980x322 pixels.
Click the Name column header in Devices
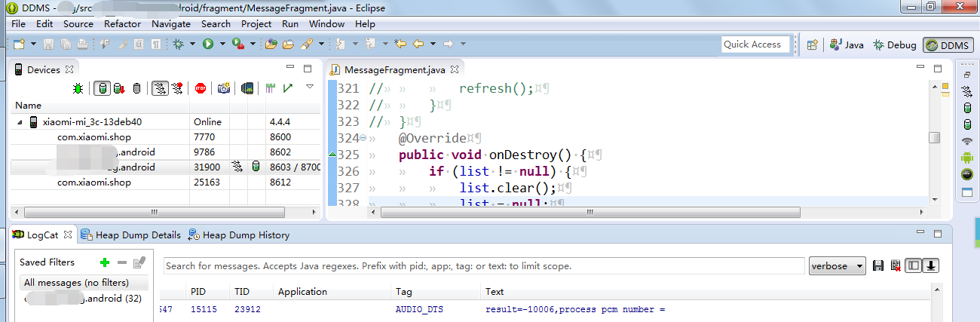100,106
